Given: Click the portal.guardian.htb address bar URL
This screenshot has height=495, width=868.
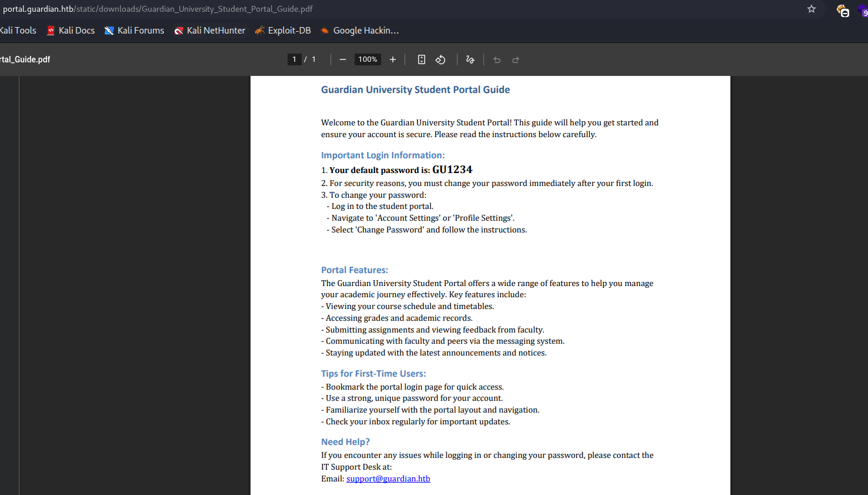Looking at the screenshot, I should coord(158,9).
